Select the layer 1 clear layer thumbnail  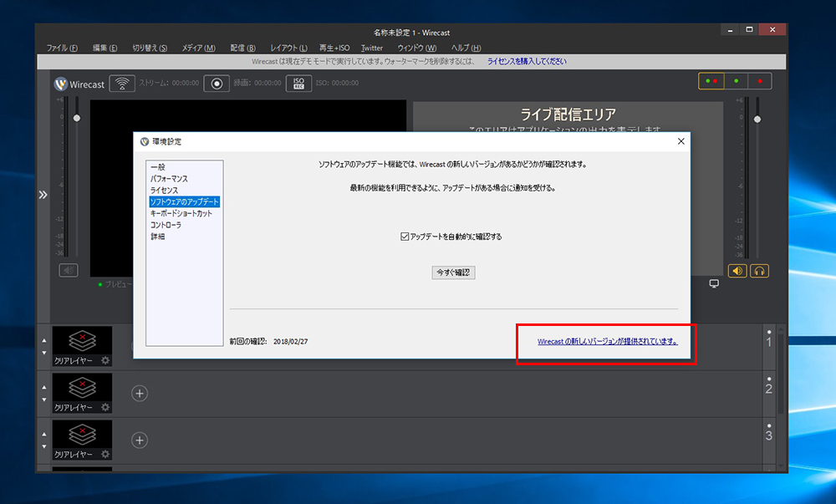[82, 346]
